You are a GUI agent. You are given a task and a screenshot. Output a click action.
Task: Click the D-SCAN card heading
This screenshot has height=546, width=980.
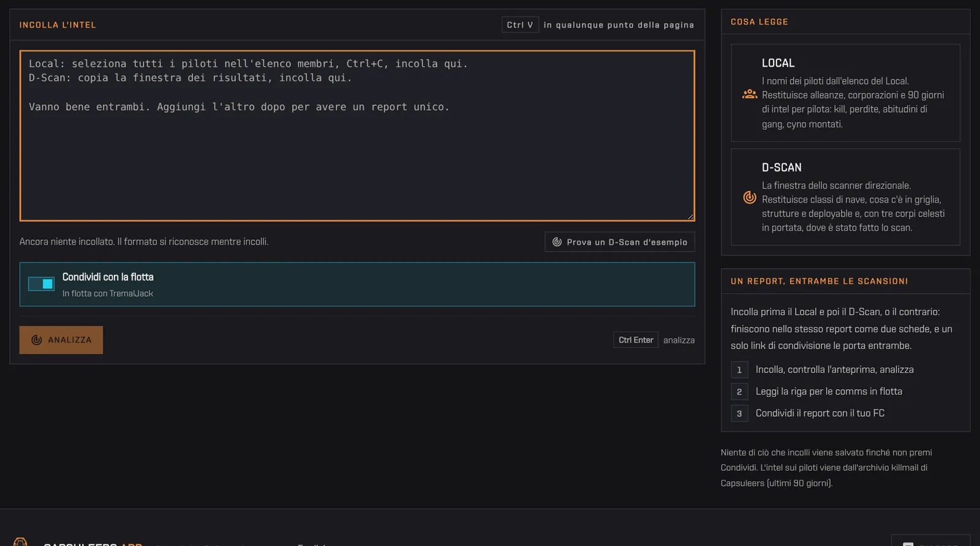click(x=782, y=167)
